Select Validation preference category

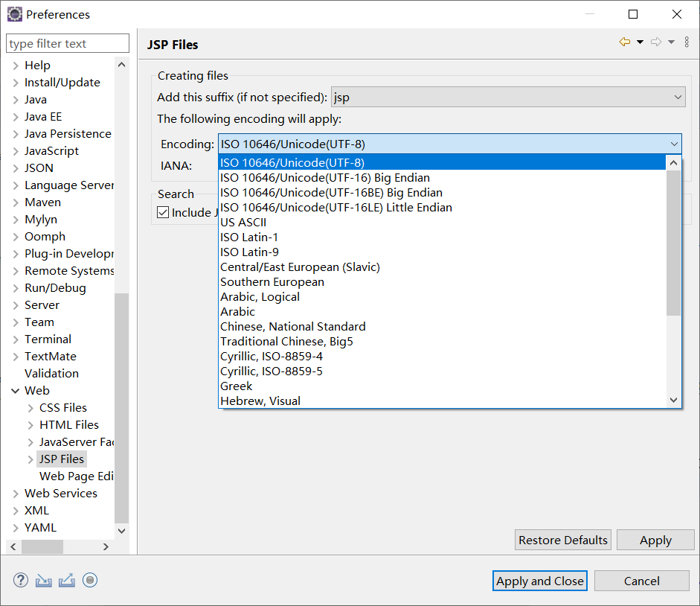[51, 374]
